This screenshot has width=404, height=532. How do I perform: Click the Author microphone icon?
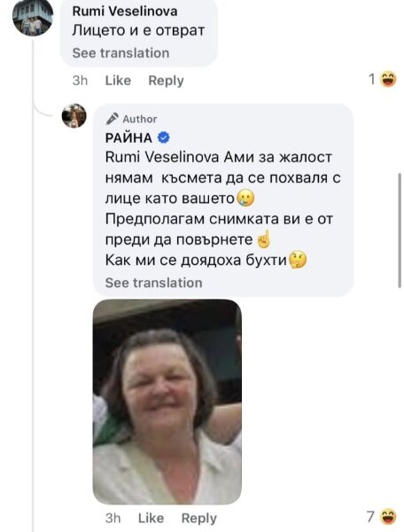pyautogui.click(x=112, y=119)
